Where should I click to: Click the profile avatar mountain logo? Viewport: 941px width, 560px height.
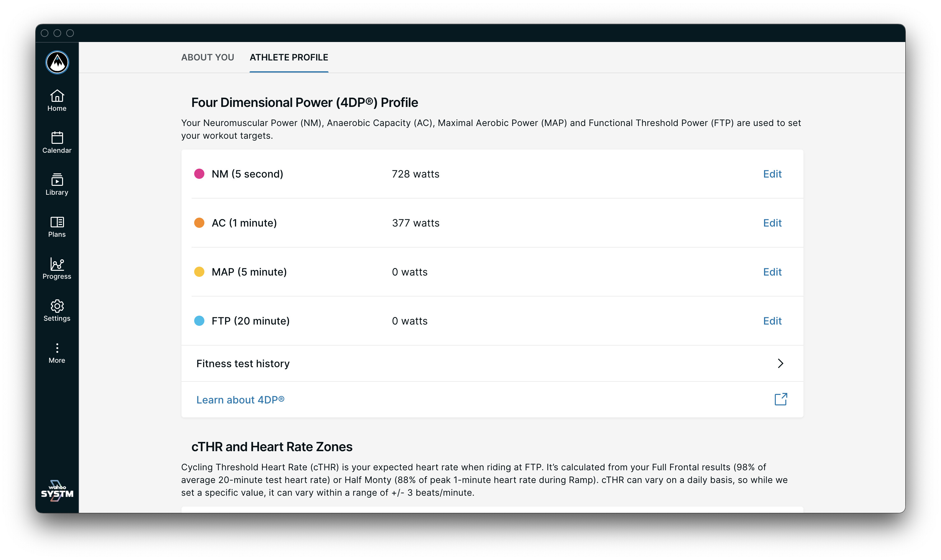(x=57, y=62)
